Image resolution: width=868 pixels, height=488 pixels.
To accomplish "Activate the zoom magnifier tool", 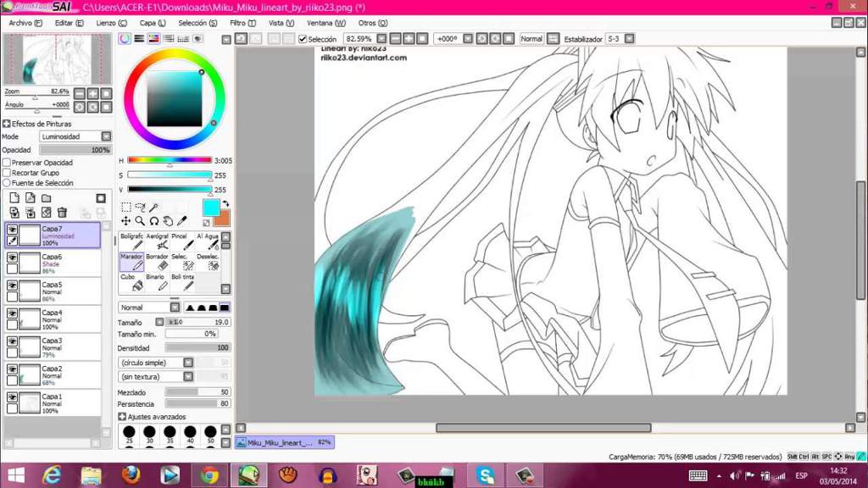I will tap(140, 221).
